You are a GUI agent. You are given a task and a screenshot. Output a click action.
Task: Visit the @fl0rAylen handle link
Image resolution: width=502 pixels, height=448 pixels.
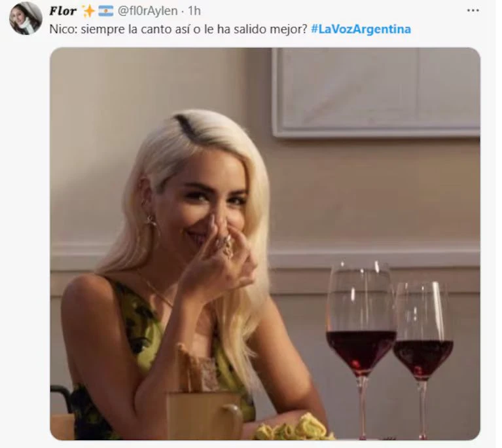coord(148,11)
